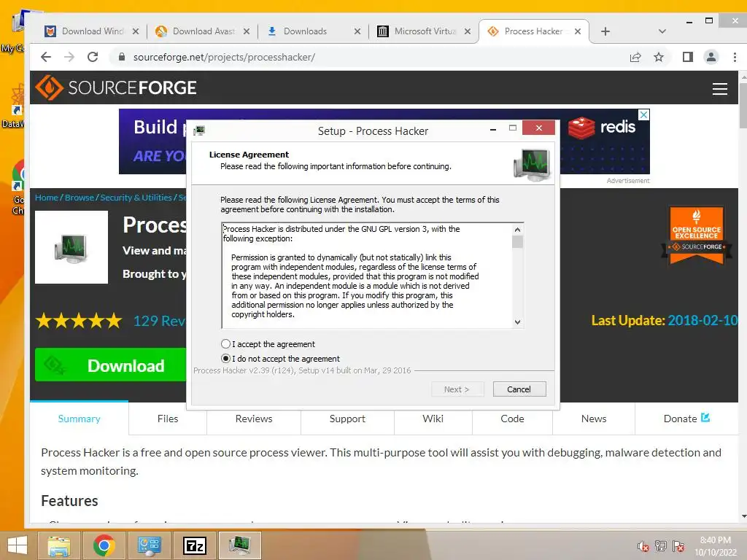The image size is (747, 560).
Task: Click the green Download button
Action: click(x=111, y=365)
